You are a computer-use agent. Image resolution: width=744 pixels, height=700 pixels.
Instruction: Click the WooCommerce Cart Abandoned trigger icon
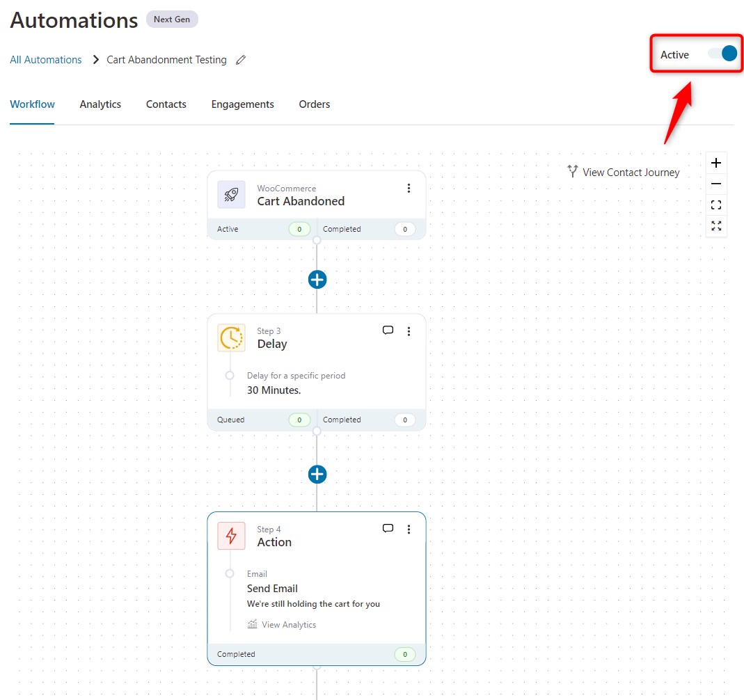click(x=231, y=195)
